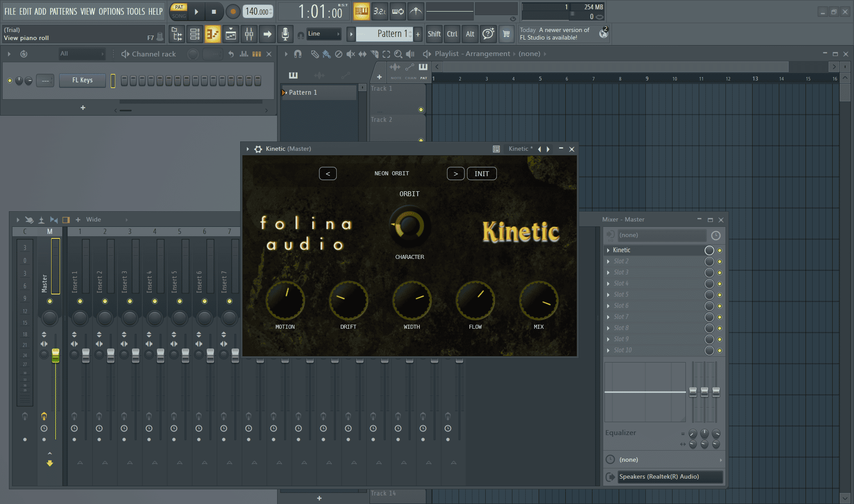Click the help speech bubble icon
Viewport: 854px width, 504px height.
pyautogui.click(x=488, y=34)
